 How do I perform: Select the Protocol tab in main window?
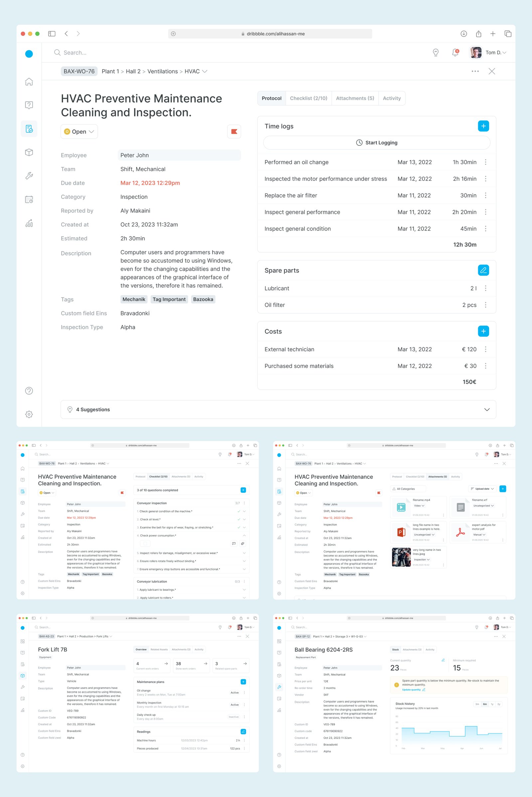[x=271, y=98]
